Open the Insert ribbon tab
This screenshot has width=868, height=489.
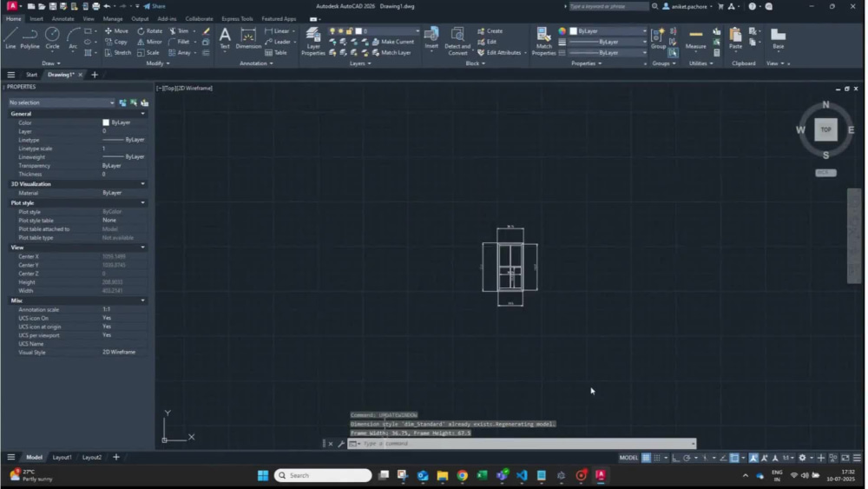36,19
